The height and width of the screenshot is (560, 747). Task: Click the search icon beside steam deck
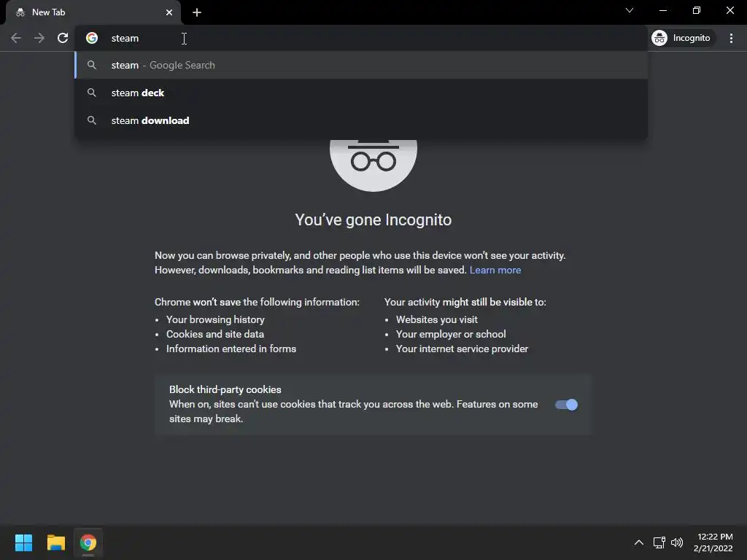point(92,93)
